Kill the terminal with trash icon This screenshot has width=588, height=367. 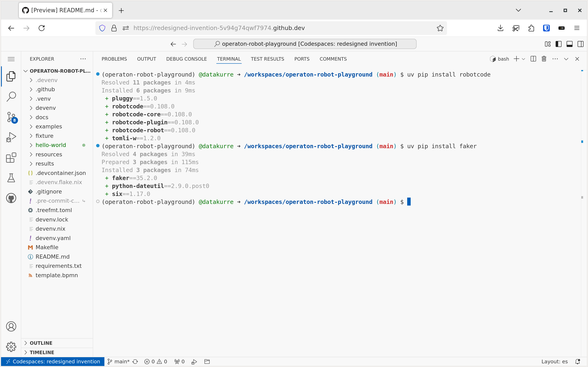544,59
